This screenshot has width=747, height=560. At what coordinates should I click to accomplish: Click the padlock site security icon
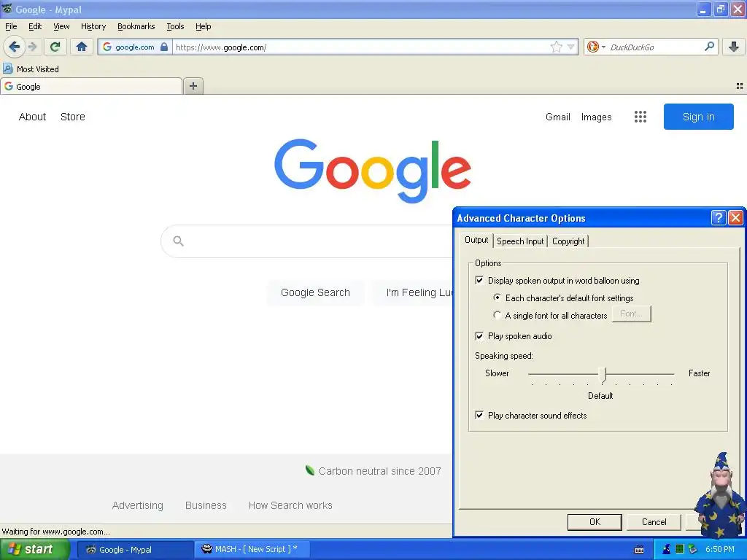pyautogui.click(x=164, y=47)
